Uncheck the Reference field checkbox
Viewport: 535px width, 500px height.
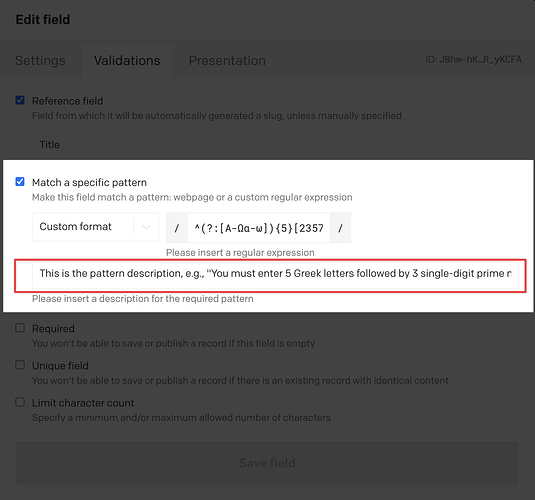click(x=20, y=100)
